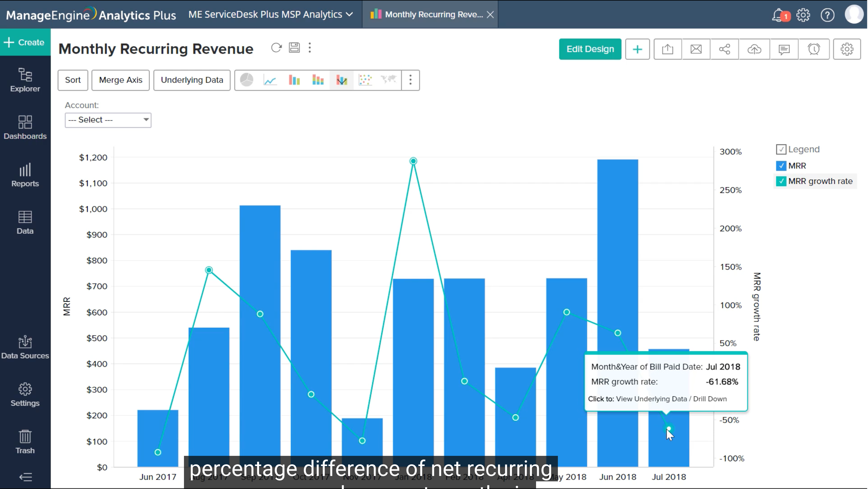
Task: Click the save icon beside report title
Action: 294,48
